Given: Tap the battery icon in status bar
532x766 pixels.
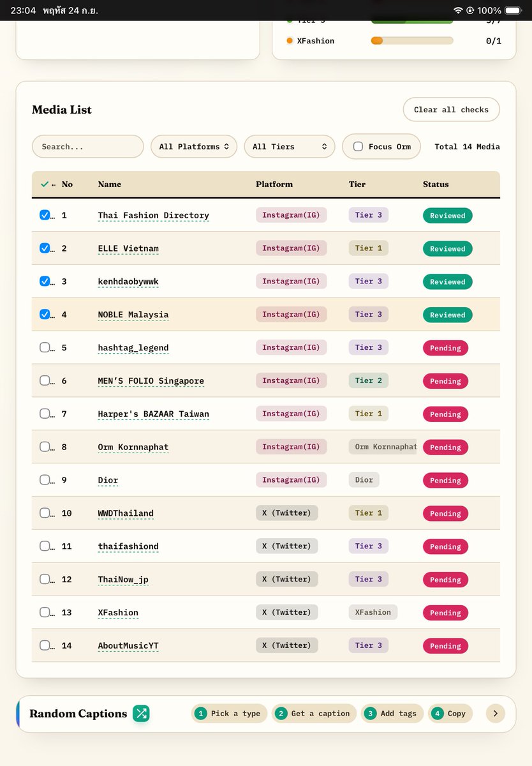Looking at the screenshot, I should tap(513, 10).
